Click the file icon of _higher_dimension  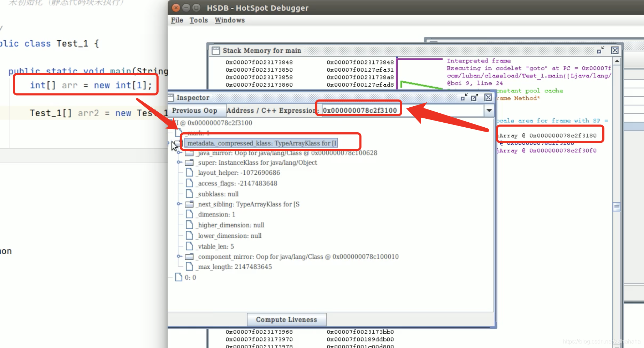pyautogui.click(x=189, y=225)
